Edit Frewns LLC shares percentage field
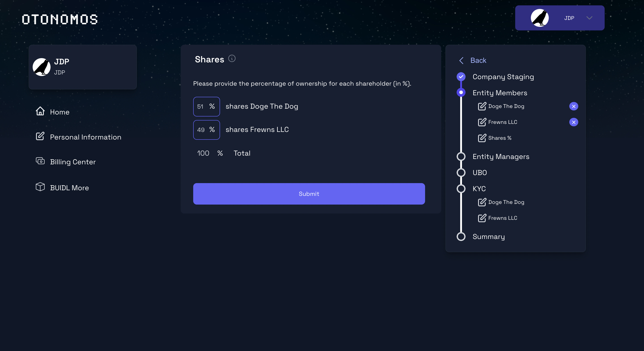Image resolution: width=644 pixels, height=351 pixels. point(201,130)
